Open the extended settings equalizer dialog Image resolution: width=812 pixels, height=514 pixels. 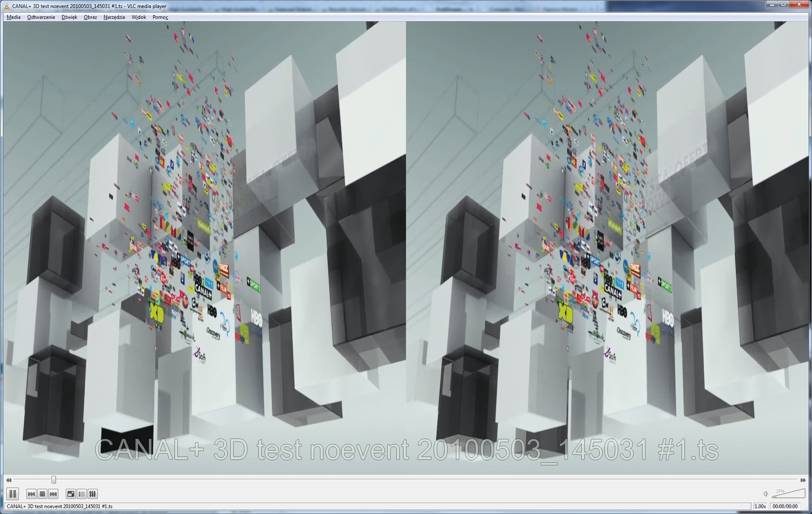[x=93, y=494]
